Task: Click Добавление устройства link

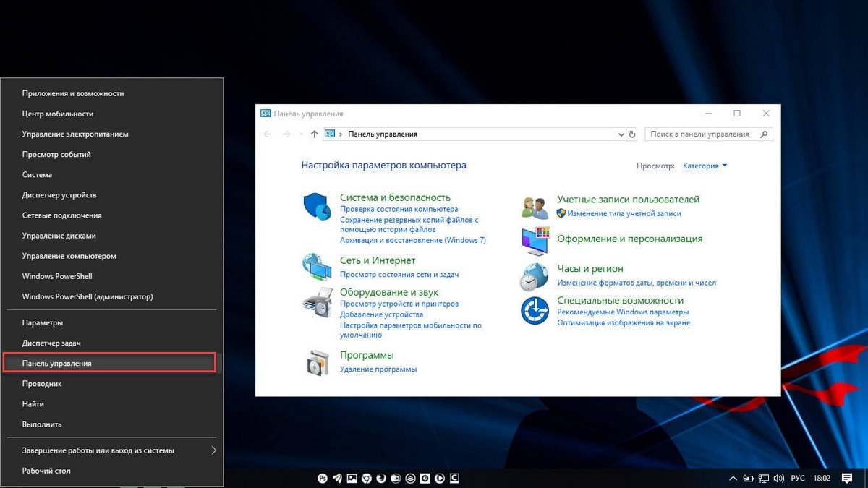Action: click(381, 314)
